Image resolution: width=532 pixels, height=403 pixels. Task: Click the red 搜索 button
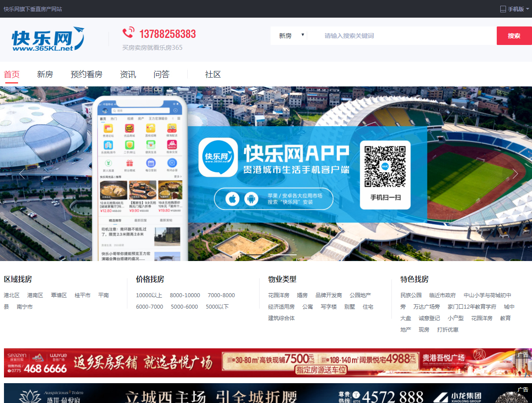[x=514, y=36]
